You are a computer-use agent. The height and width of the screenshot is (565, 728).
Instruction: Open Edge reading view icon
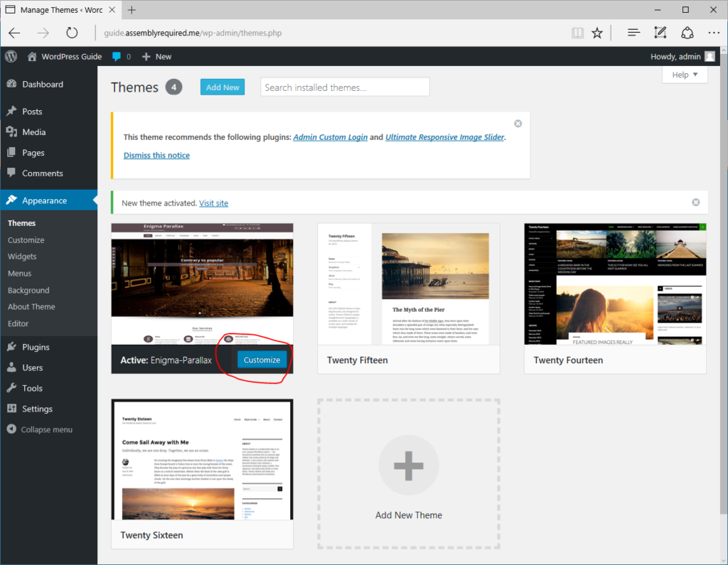[577, 33]
